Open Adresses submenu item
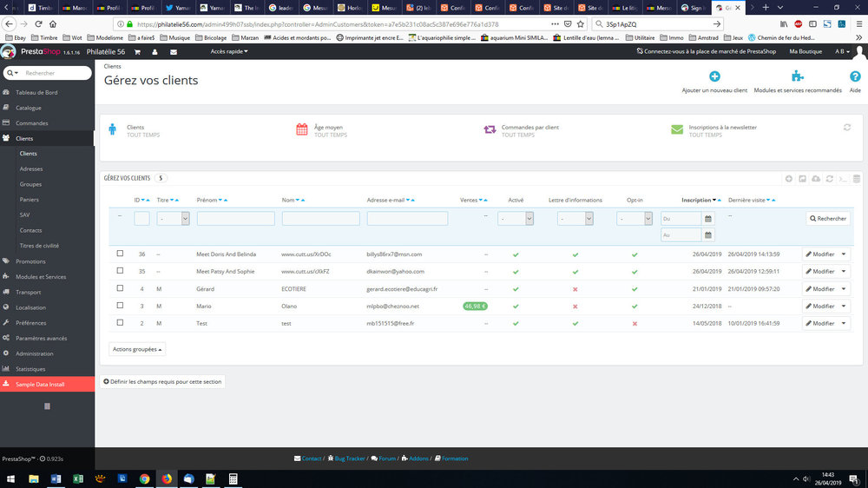This screenshot has width=868, height=488. pyautogui.click(x=31, y=169)
